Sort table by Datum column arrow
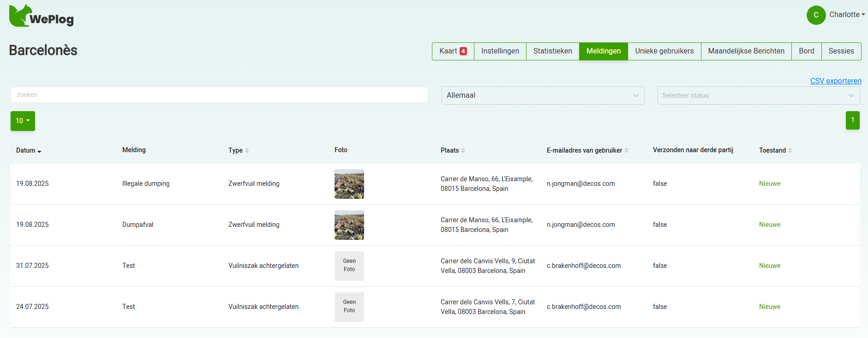 pyautogui.click(x=39, y=151)
